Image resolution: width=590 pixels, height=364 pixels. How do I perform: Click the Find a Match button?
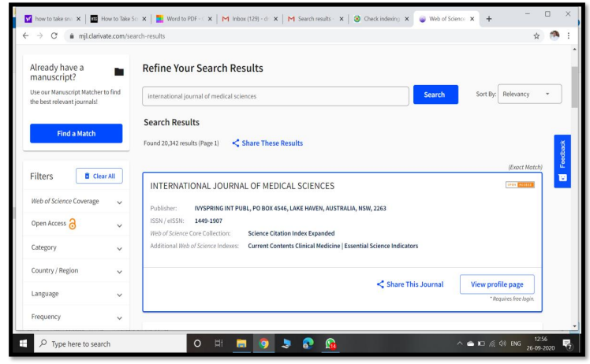coord(76,133)
